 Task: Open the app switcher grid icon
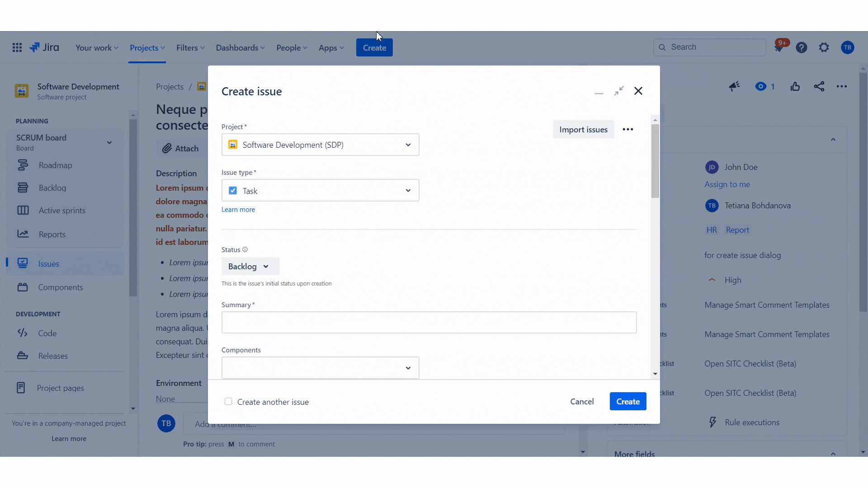pyautogui.click(x=17, y=47)
